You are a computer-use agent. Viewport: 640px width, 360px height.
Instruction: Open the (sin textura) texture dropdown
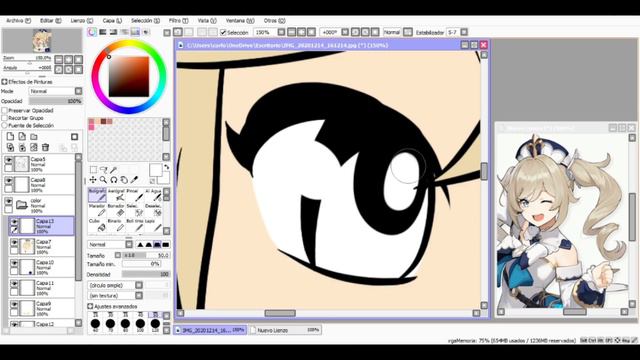(115, 295)
